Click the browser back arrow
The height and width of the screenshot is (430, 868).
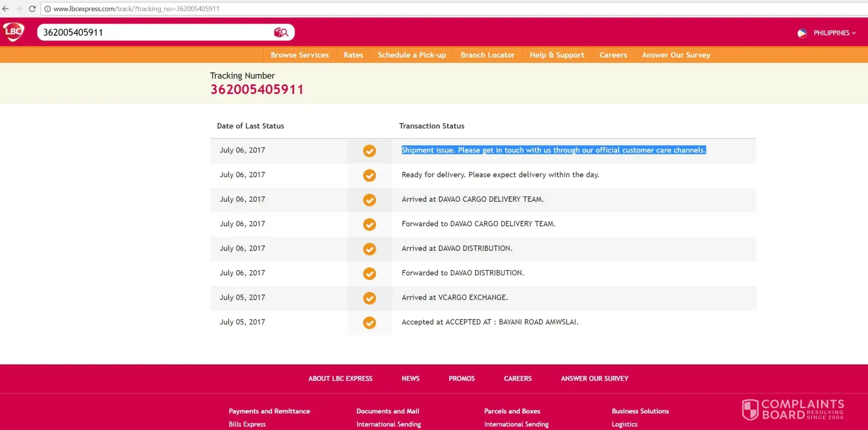click(6, 9)
